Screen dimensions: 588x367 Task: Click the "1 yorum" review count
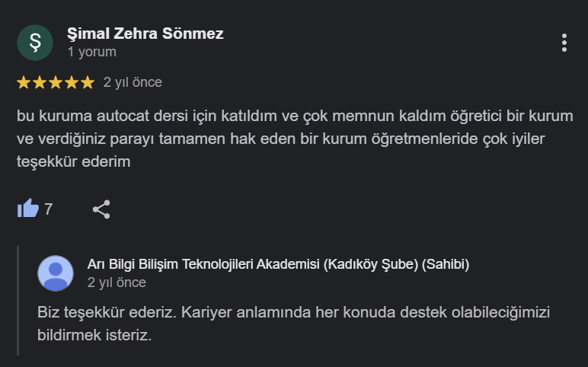point(91,53)
